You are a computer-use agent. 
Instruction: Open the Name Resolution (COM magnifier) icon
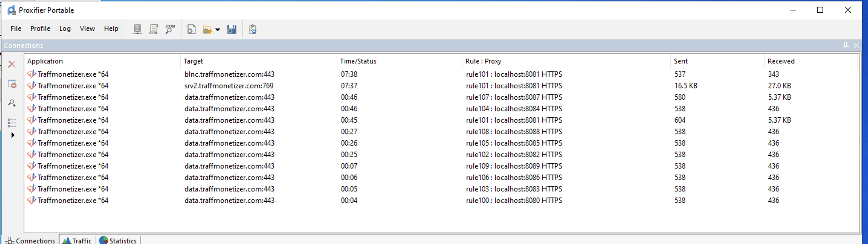170,29
